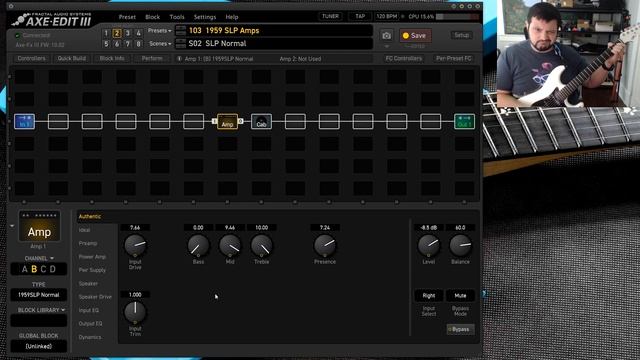Open the Preset menu
The image size is (640, 360).
pos(127,17)
